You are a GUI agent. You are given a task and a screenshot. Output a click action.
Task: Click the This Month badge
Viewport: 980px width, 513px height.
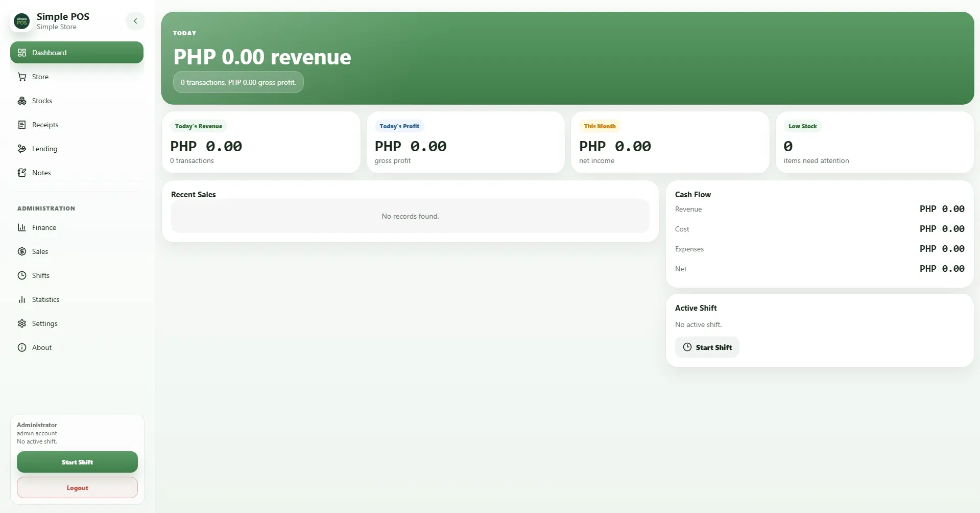pyautogui.click(x=600, y=126)
